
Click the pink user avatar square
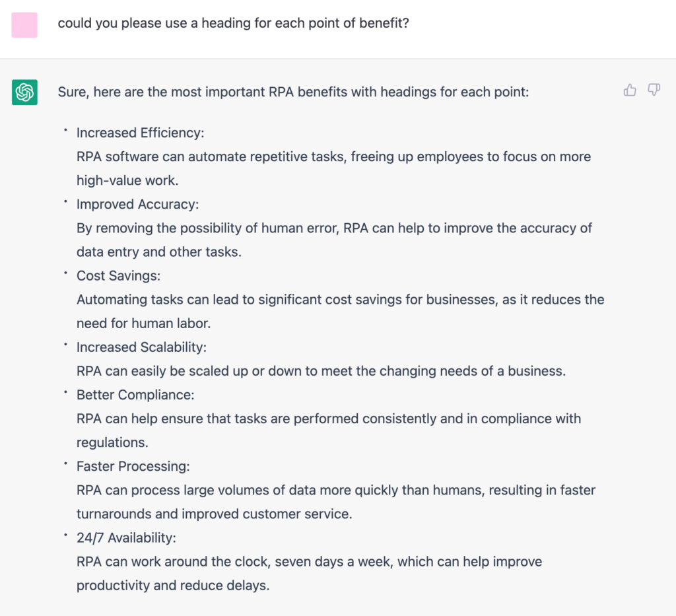tap(24, 24)
